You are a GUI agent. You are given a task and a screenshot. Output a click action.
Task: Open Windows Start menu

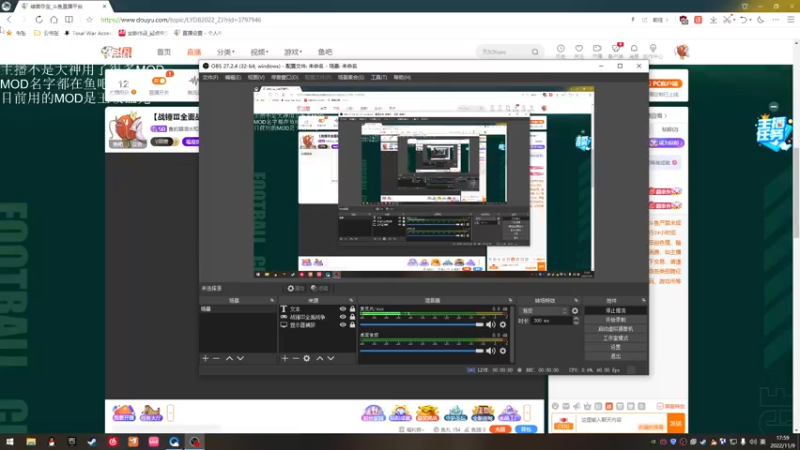point(10,442)
